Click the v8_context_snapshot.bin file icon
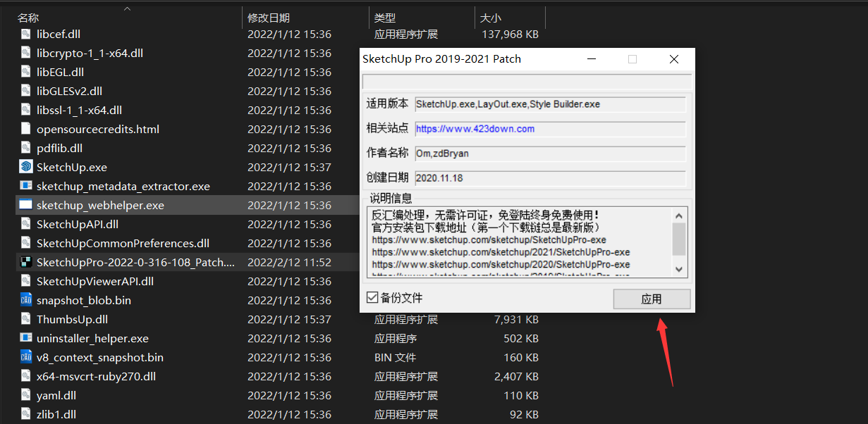 (25, 357)
